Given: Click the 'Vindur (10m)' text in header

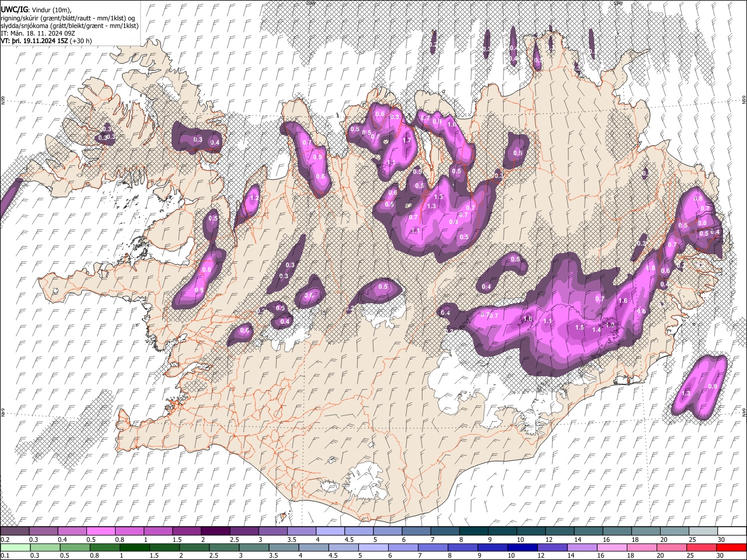Looking at the screenshot, I should pos(51,10).
